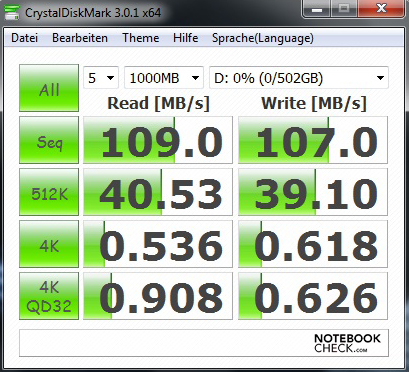The height and width of the screenshot is (372, 409).
Task: Click the 4K read result 0.536
Action: pos(158,244)
